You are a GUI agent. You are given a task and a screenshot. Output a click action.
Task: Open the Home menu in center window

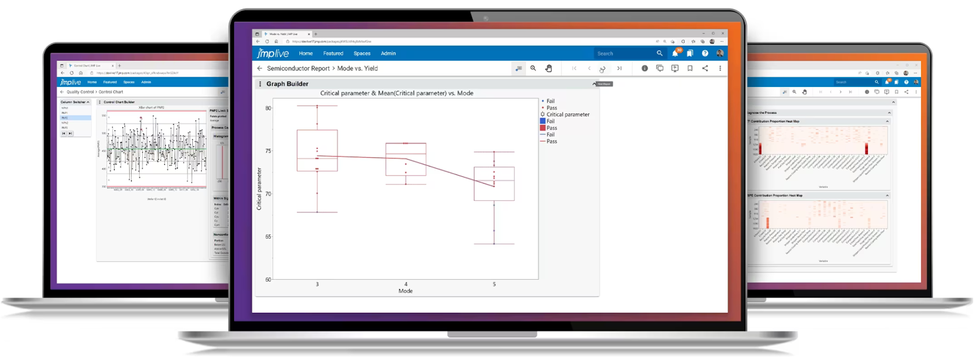tap(306, 53)
